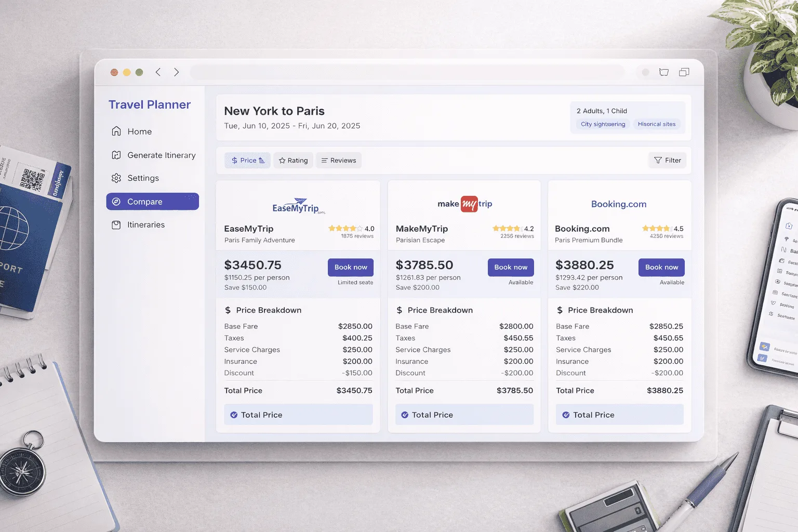Click MakeMyTrip's Base Fare value $2800.00

[x=516, y=326]
